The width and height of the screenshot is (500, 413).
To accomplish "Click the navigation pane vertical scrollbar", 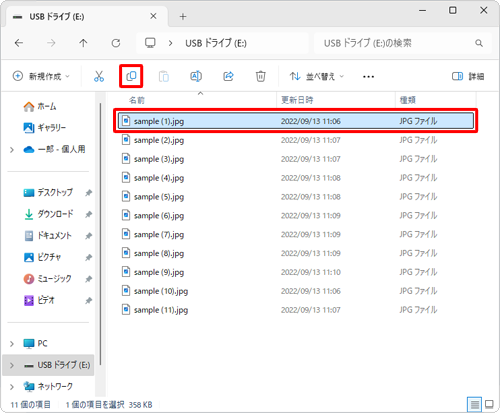I will [x=100, y=234].
